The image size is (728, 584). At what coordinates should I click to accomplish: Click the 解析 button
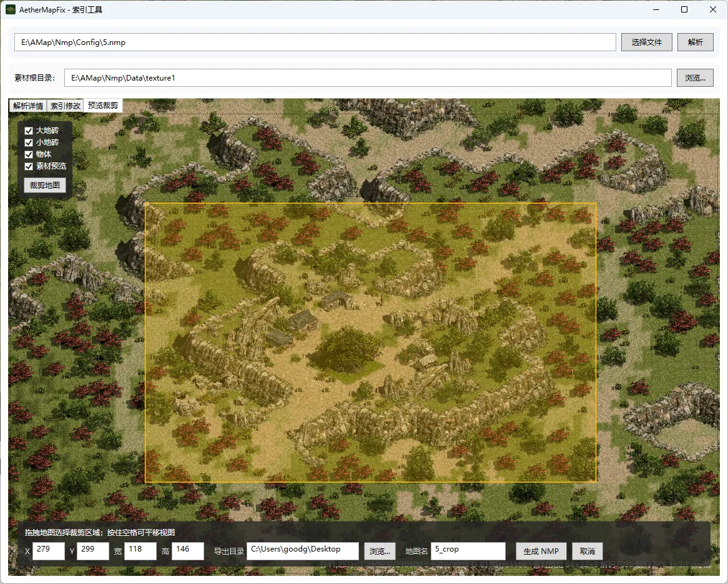coord(695,42)
